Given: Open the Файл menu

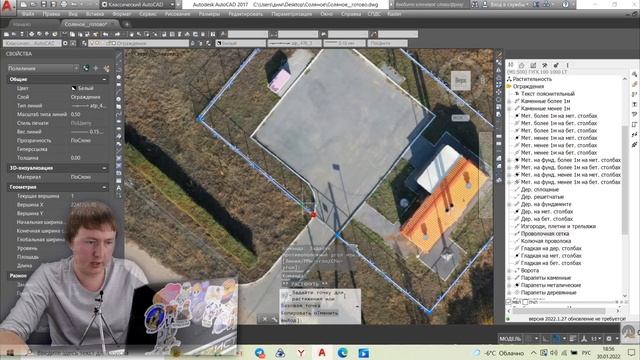Looking at the screenshot, I should pos(28,14).
